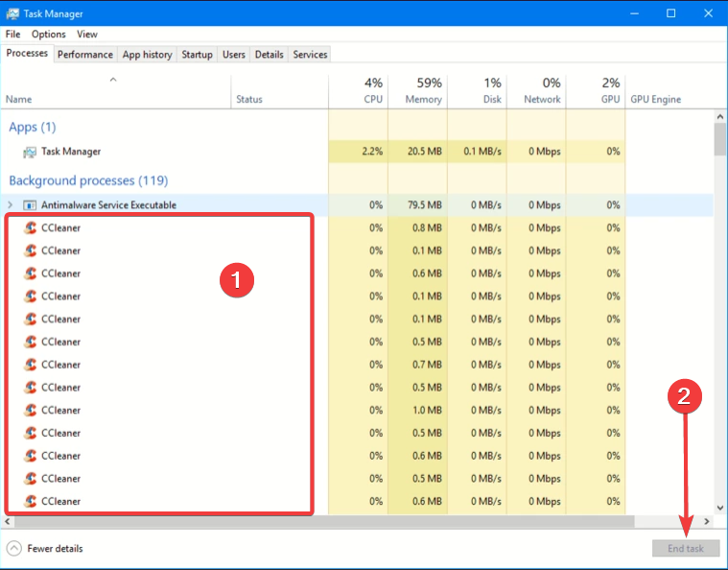Click the End task button

coord(686,548)
